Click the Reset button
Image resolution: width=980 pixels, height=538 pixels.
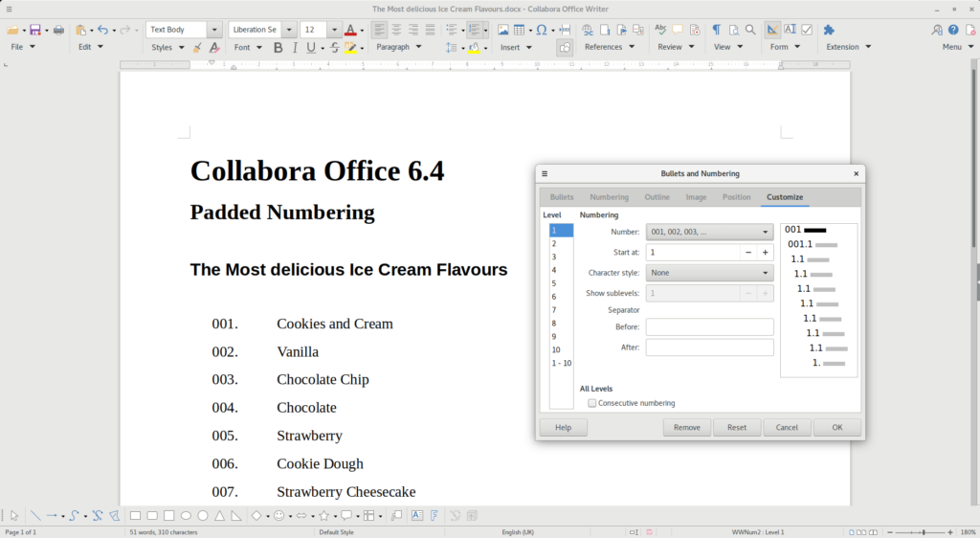tap(736, 428)
